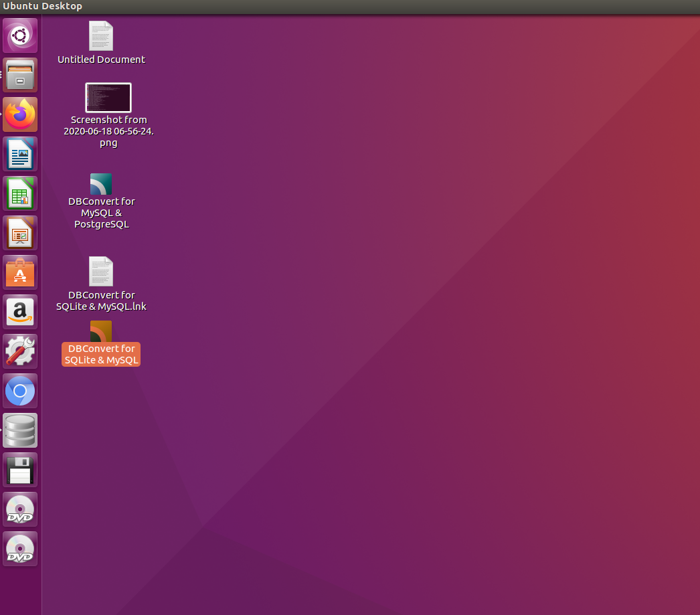The image size is (700, 615).
Task: Open Ubuntu Software center
Action: click(x=20, y=272)
